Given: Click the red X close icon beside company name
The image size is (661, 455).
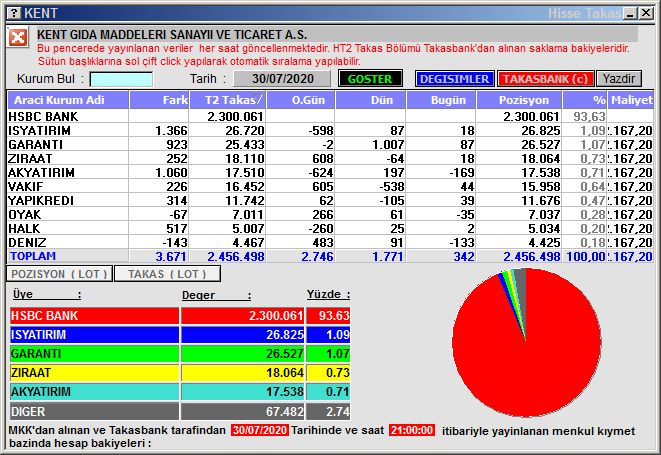Looking at the screenshot, I should (18, 38).
